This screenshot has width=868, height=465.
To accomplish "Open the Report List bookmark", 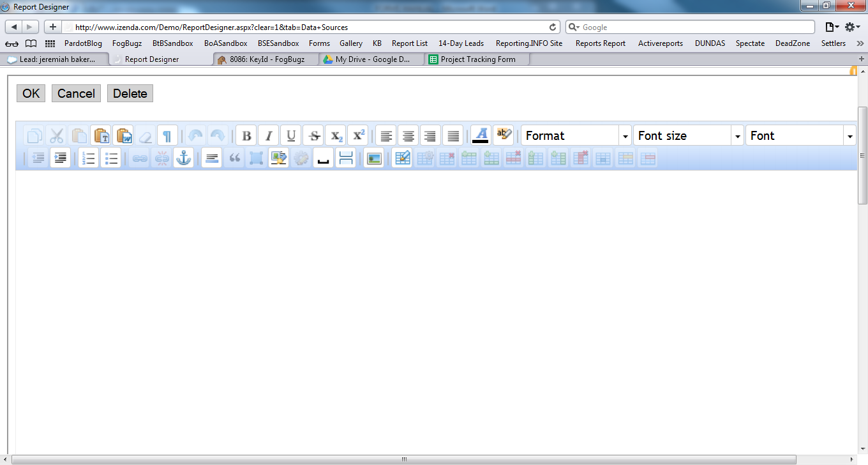I will (410, 43).
